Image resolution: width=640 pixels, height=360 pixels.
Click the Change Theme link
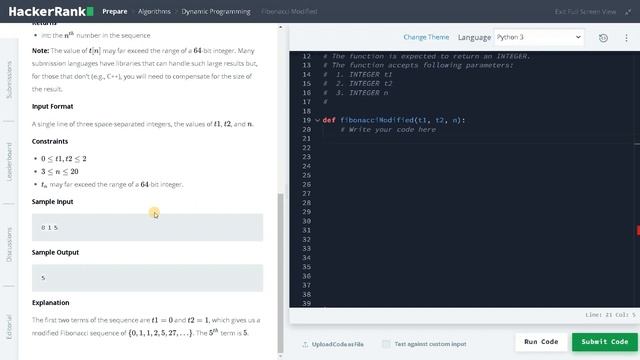(426, 37)
